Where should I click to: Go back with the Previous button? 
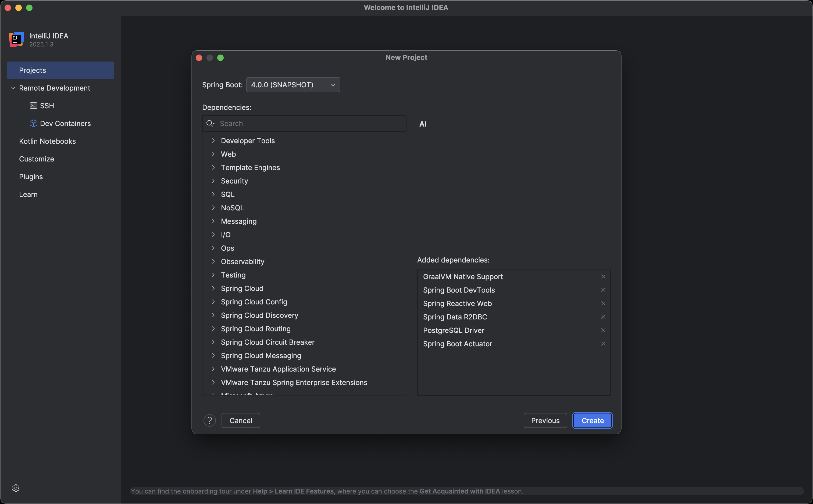(545, 420)
